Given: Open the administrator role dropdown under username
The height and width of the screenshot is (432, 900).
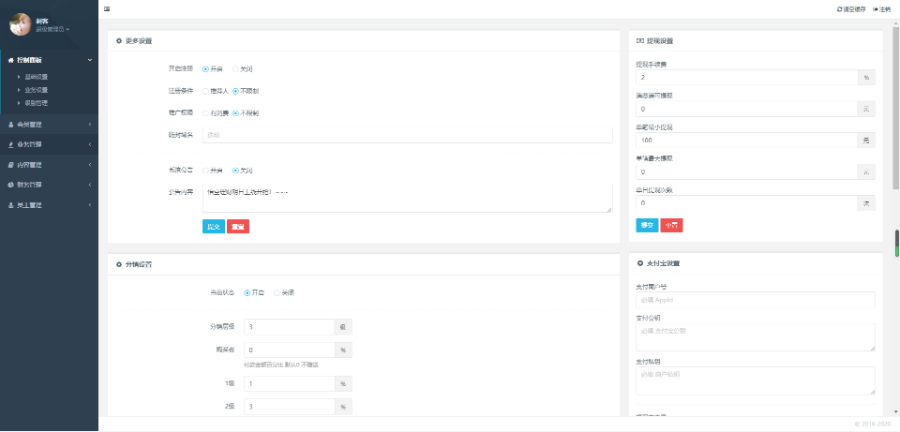Looking at the screenshot, I should click(x=52, y=29).
